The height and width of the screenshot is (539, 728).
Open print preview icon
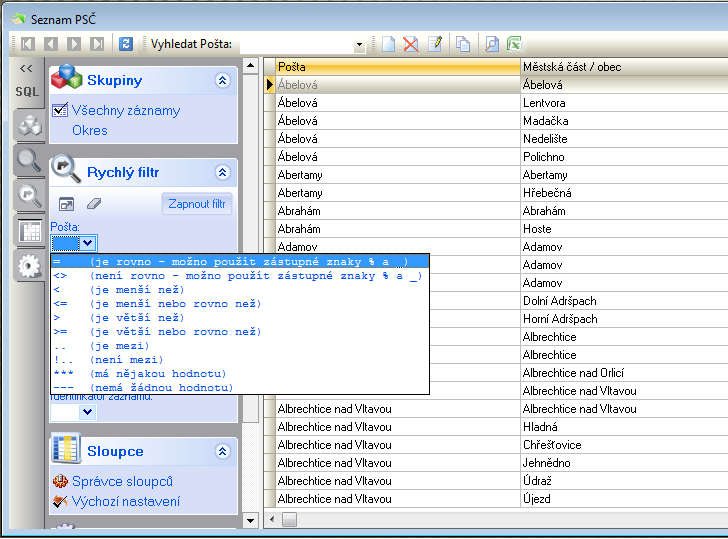(x=492, y=44)
